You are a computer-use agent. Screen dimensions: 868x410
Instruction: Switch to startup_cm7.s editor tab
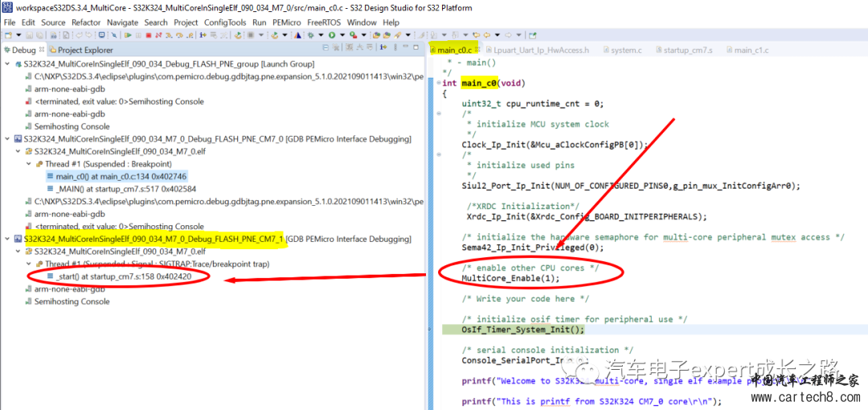[683, 50]
